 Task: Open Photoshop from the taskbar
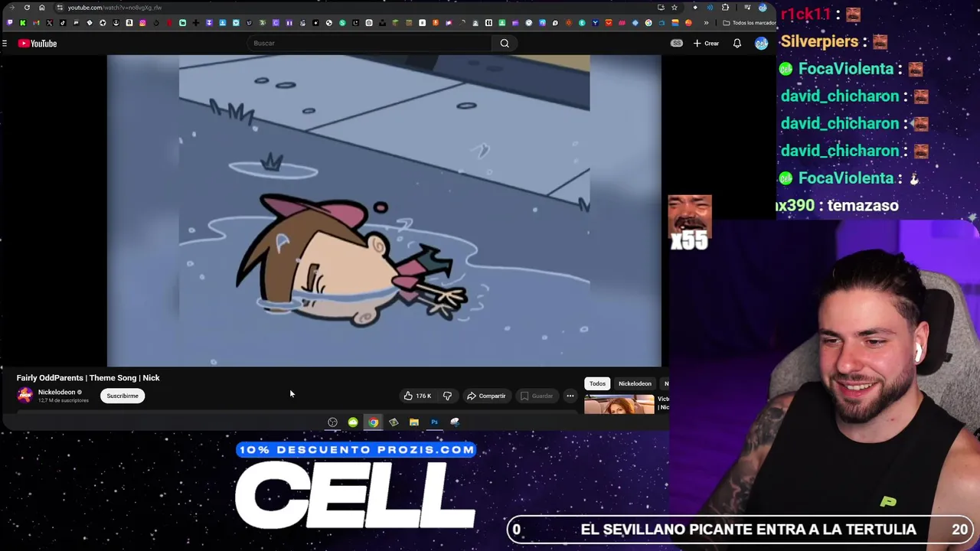point(434,422)
